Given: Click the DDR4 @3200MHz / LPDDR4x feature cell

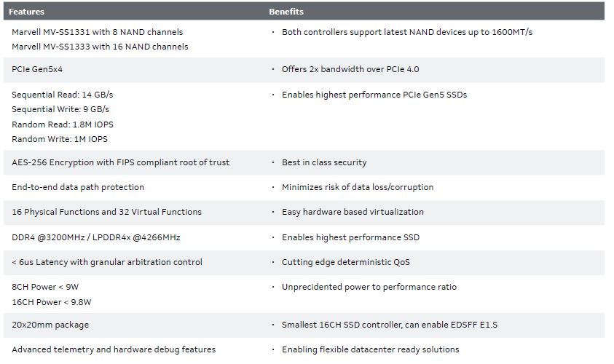Looking at the screenshot, I should tap(96, 237).
